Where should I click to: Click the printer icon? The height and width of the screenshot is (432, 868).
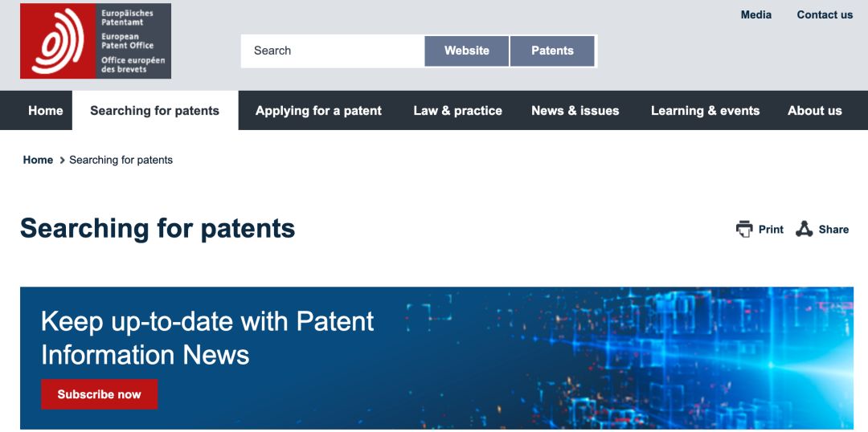[744, 229]
